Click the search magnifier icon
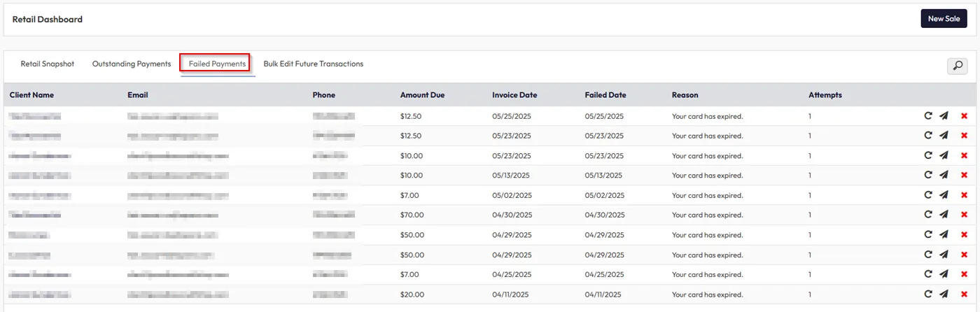 point(957,66)
